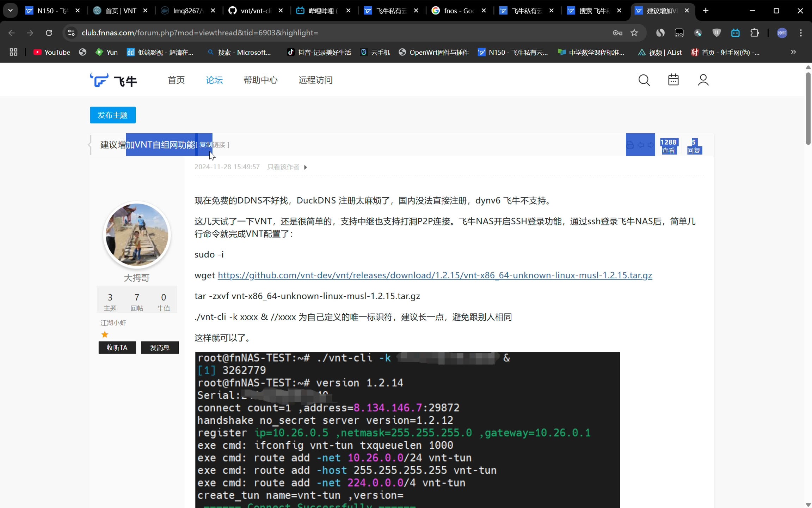Viewport: 812px width, 508px height.
Task: Click the 飞牛 logo
Action: point(113,80)
